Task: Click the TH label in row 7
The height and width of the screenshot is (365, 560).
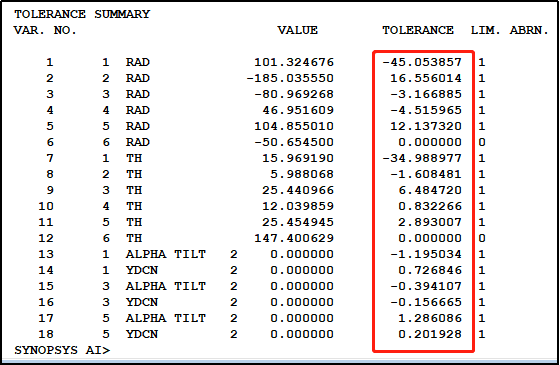Action: coord(134,158)
